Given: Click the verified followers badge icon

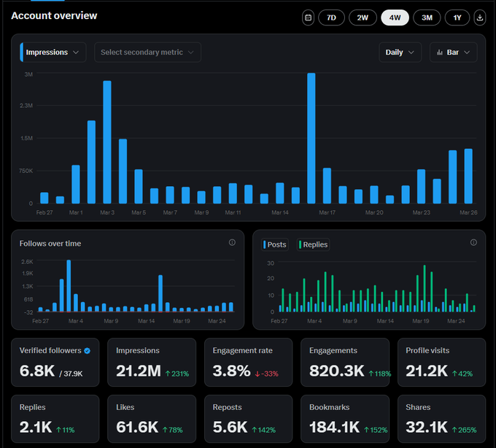Looking at the screenshot, I should pos(88,350).
